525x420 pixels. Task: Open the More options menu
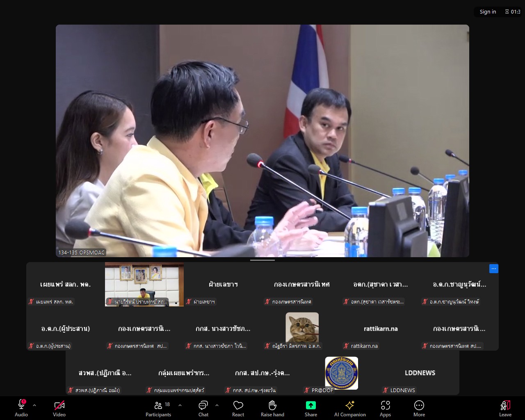419,408
